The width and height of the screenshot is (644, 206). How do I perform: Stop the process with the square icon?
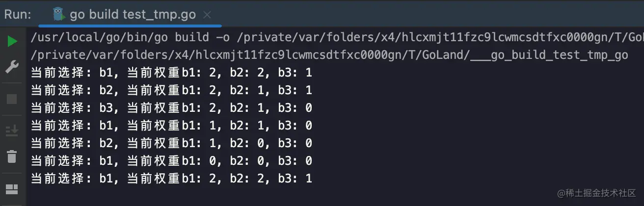pyautogui.click(x=12, y=99)
